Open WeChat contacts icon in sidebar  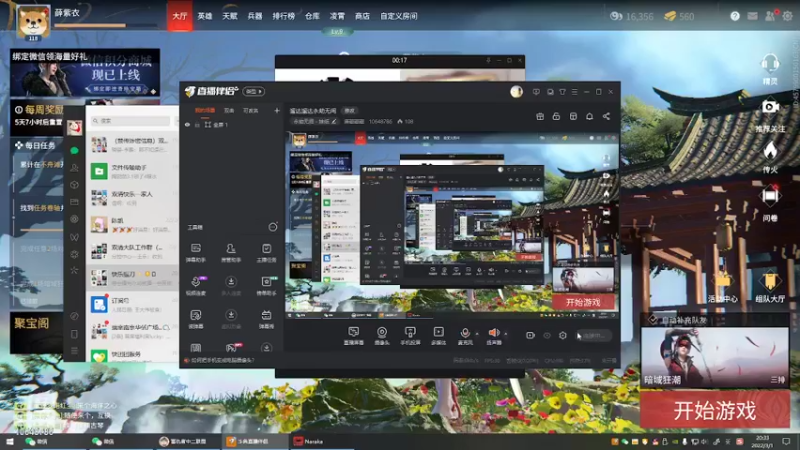74,167
